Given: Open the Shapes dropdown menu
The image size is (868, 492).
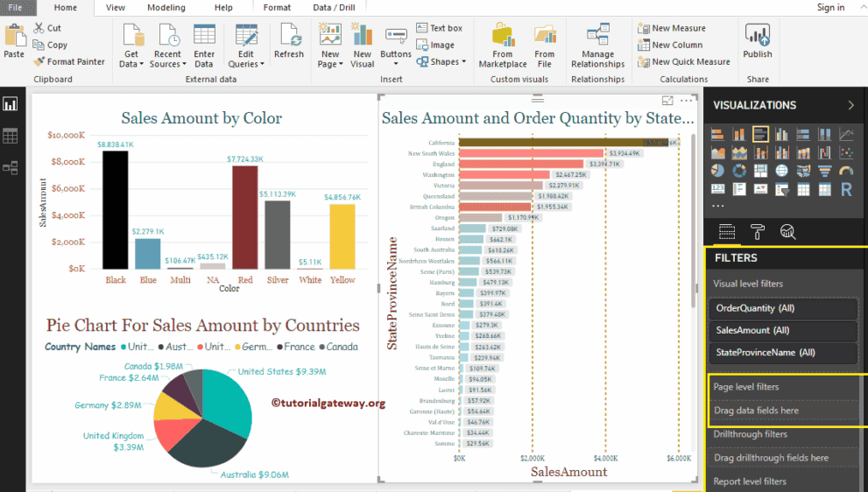Looking at the screenshot, I should pyautogui.click(x=448, y=62).
